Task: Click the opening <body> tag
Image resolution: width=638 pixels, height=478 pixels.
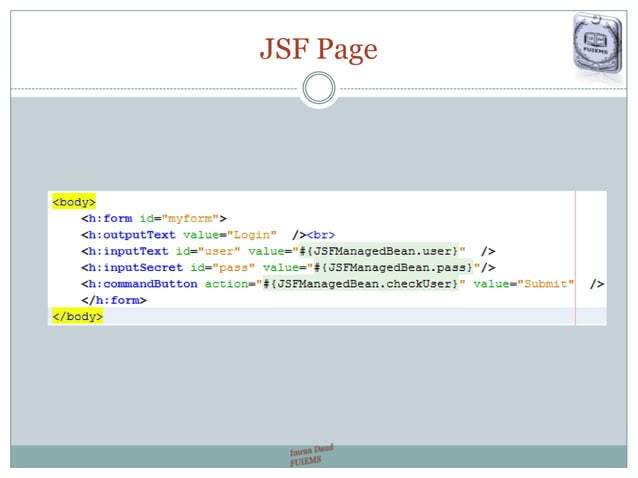Action: click(x=74, y=202)
